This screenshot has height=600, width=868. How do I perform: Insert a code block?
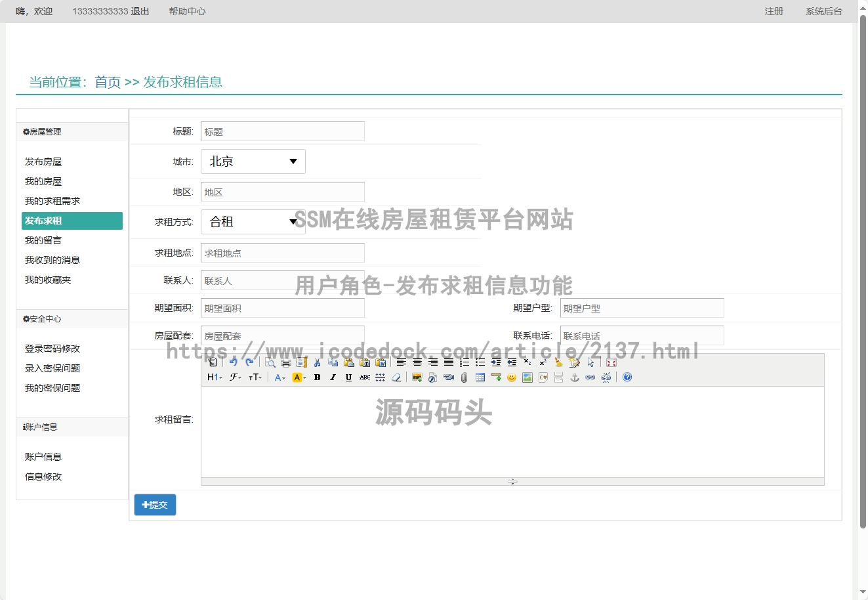543,377
